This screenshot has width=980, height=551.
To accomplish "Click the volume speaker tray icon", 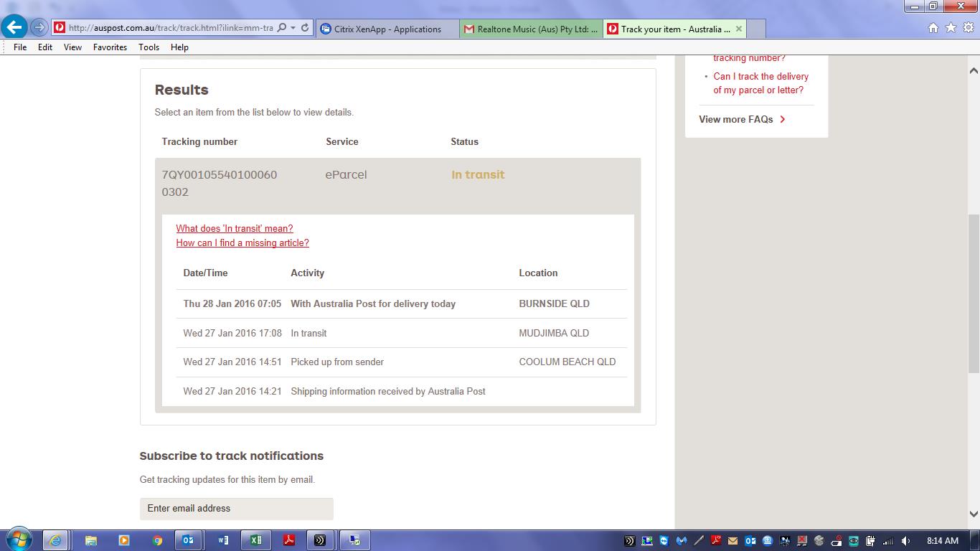I will [905, 541].
